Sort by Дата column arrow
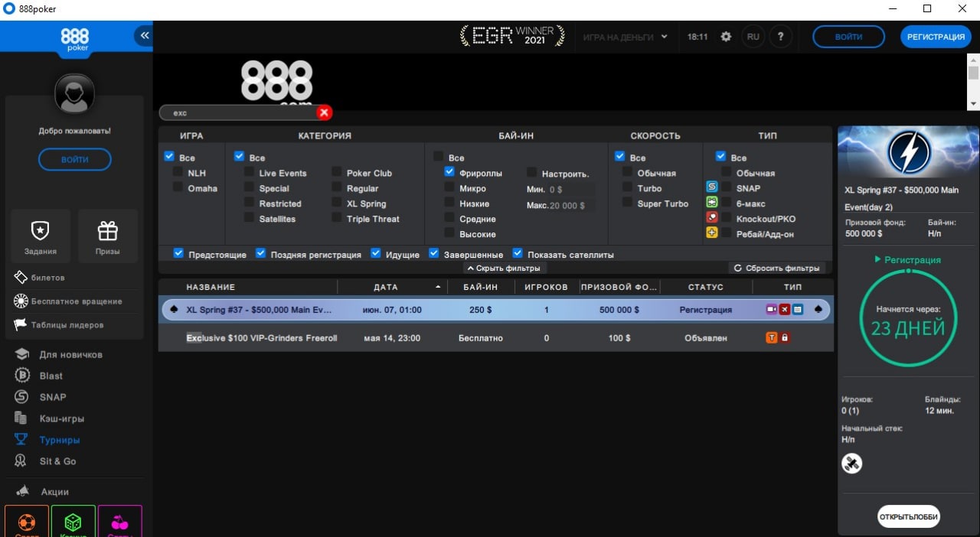980x537 pixels. (439, 287)
